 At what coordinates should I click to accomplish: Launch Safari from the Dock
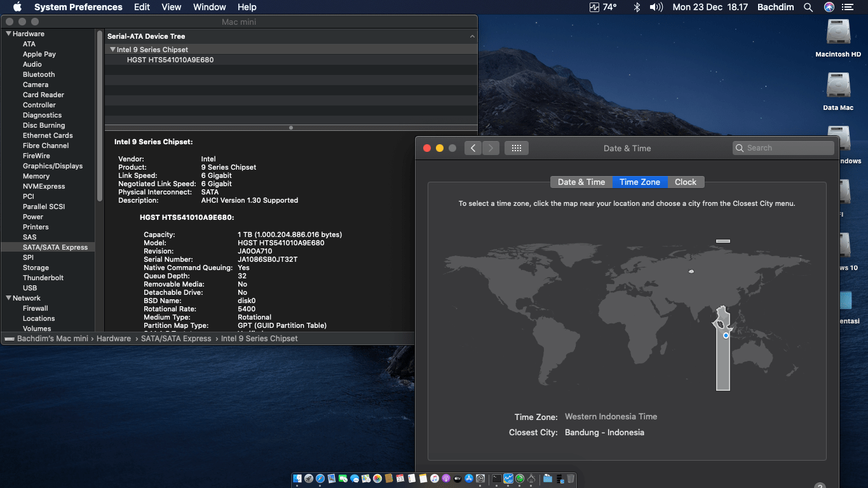click(x=320, y=478)
